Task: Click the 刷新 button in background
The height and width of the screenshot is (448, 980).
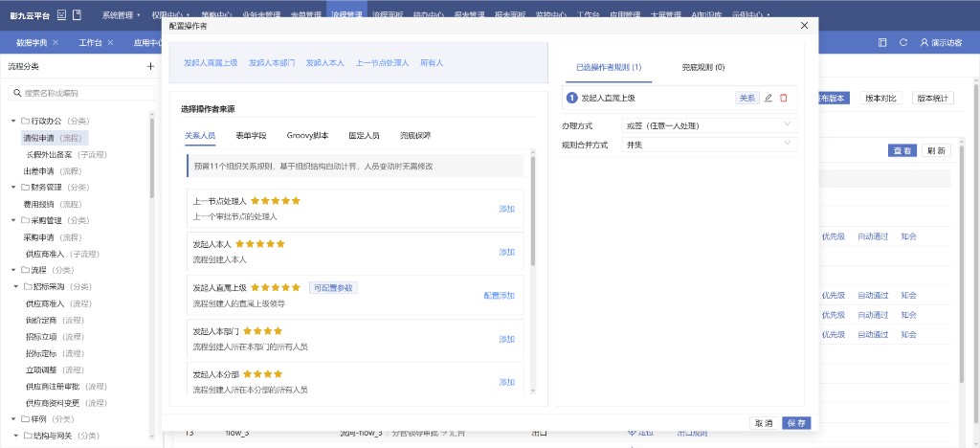Action: tap(936, 150)
